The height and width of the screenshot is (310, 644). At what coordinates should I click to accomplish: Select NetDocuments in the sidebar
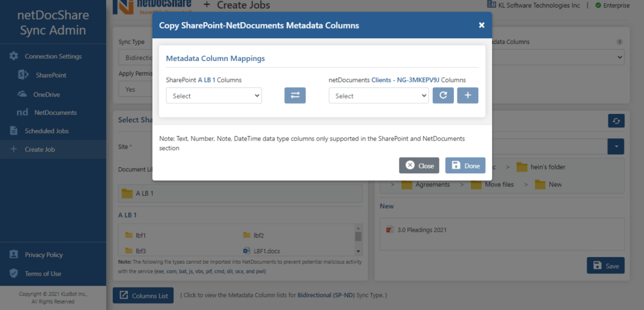tap(55, 112)
